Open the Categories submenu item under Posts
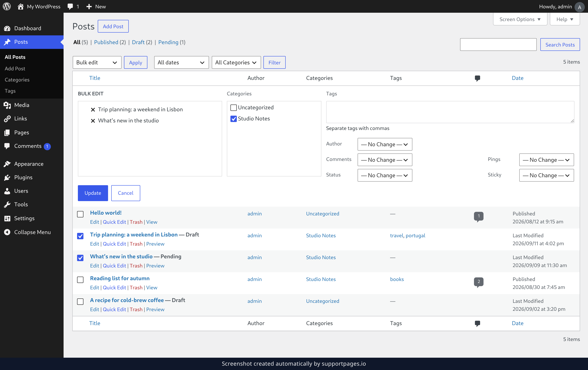Viewport: 588px width, 370px height. click(17, 80)
